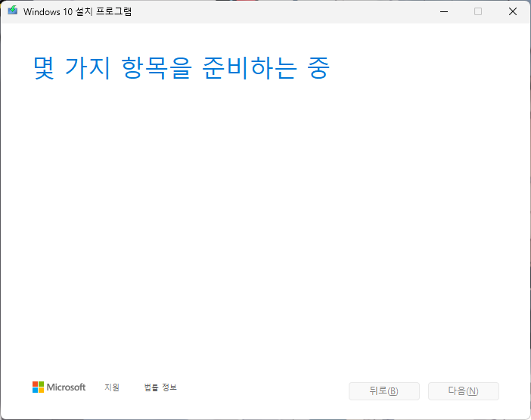Click the blue square of the Microsoft logo
The image size is (531, 420).
(x=36, y=390)
